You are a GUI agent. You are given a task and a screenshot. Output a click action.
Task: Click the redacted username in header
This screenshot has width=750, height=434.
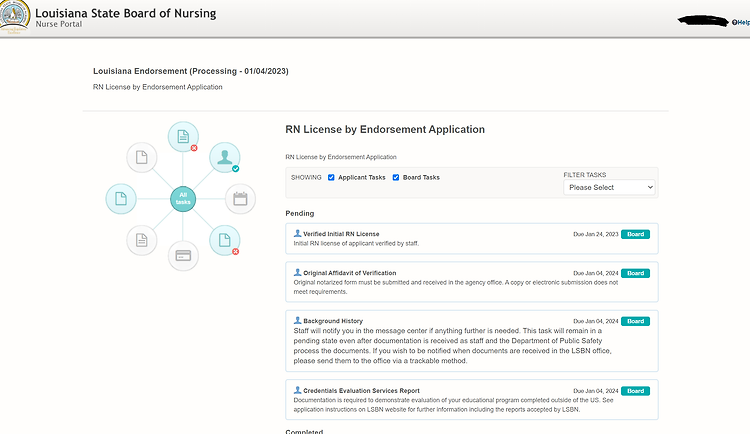[703, 21]
